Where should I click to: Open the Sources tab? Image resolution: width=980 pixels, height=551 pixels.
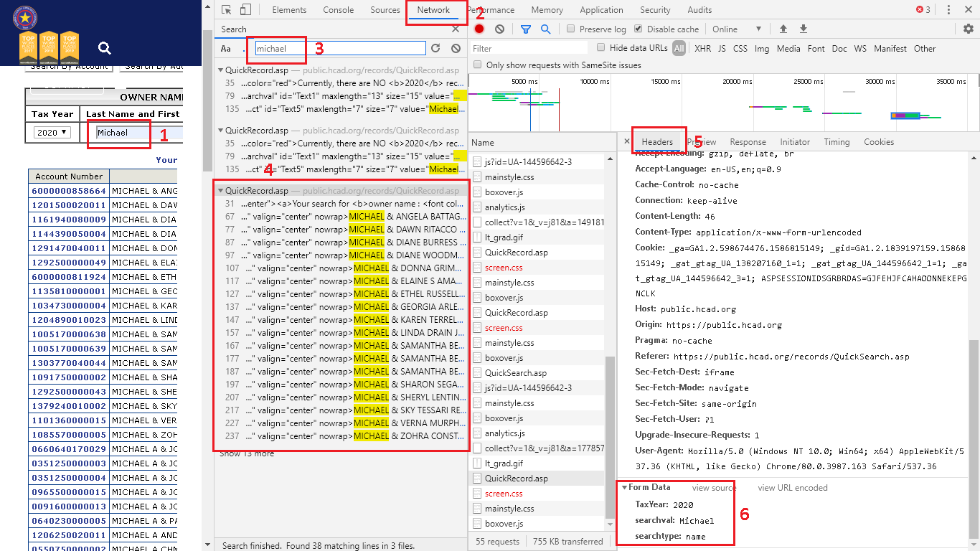pyautogui.click(x=385, y=10)
